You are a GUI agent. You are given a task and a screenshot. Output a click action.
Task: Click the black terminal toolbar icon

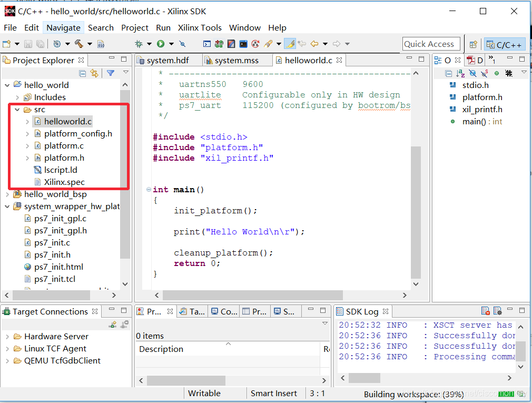coord(243,44)
